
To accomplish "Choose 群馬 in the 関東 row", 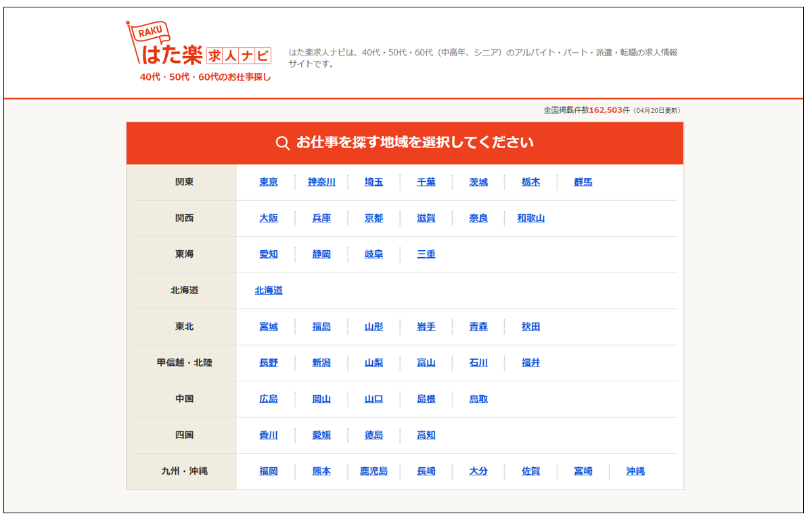I will click(583, 183).
